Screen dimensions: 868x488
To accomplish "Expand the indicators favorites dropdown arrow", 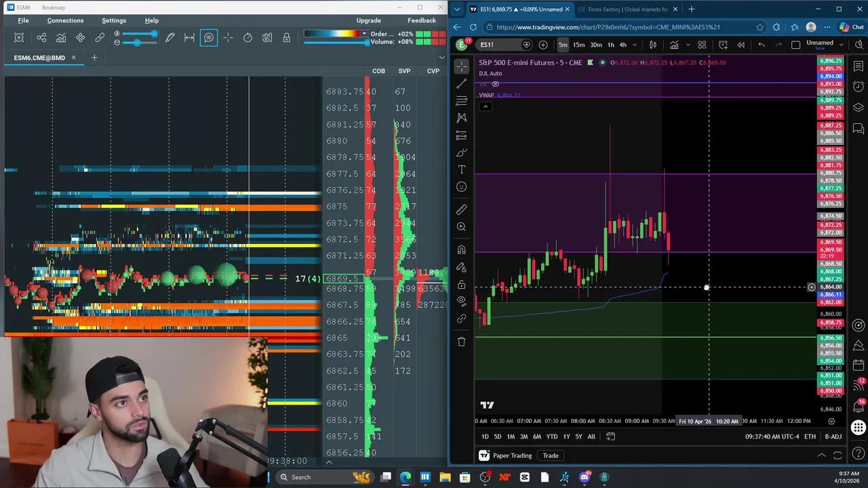I will [x=688, y=45].
